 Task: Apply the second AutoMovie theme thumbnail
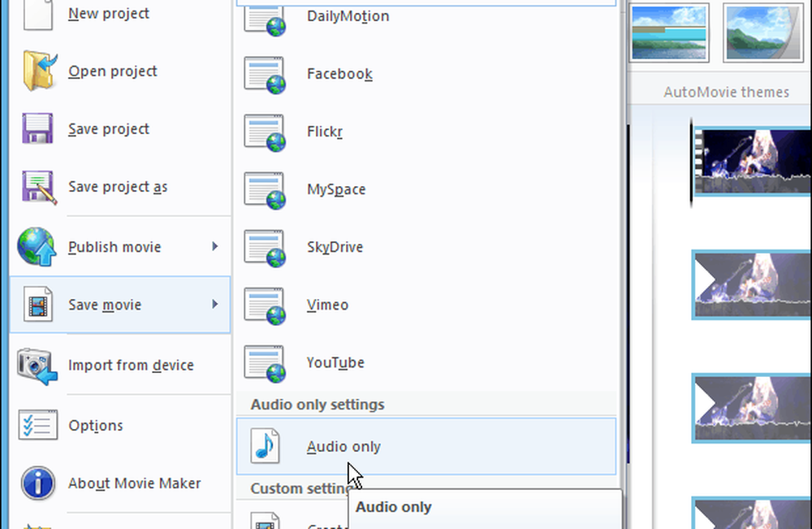[762, 33]
